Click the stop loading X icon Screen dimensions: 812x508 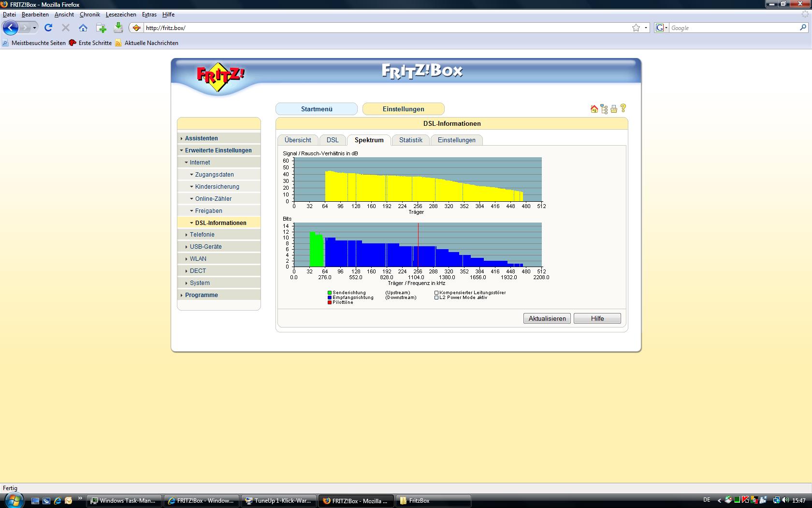point(66,28)
